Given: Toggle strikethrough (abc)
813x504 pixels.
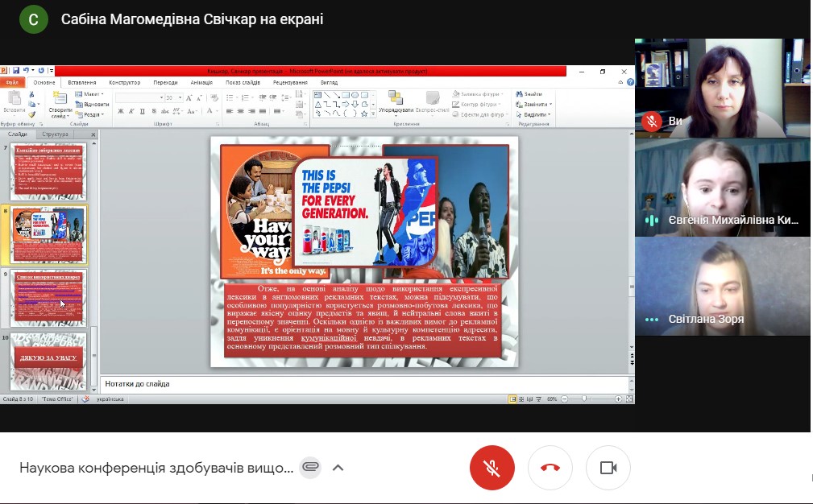Looking at the screenshot, I should click(165, 111).
